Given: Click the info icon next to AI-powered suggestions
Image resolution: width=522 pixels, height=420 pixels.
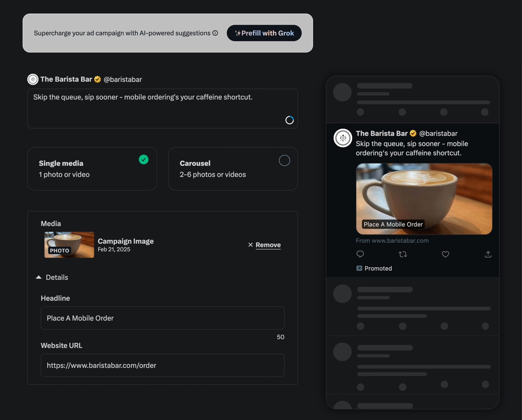Looking at the screenshot, I should [215, 33].
